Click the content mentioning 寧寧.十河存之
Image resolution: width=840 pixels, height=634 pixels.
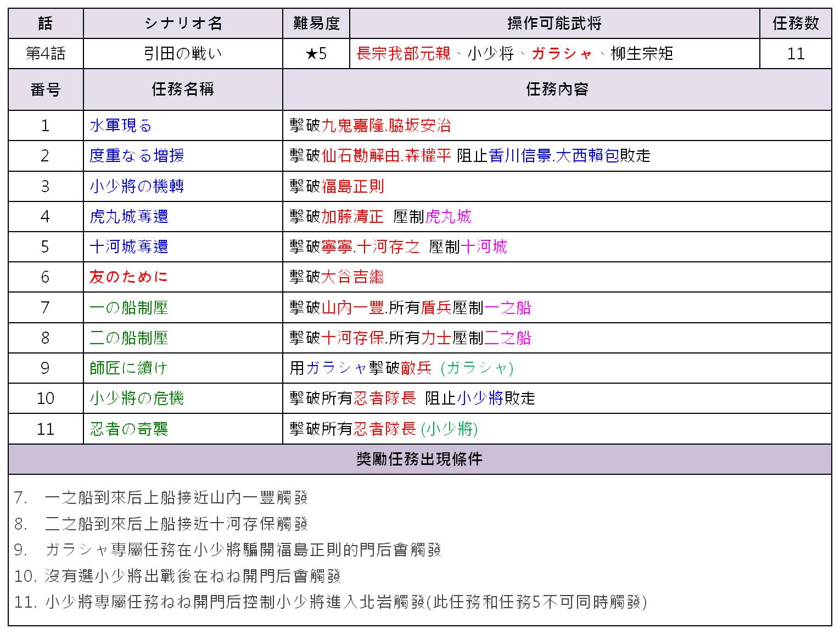click(x=399, y=247)
